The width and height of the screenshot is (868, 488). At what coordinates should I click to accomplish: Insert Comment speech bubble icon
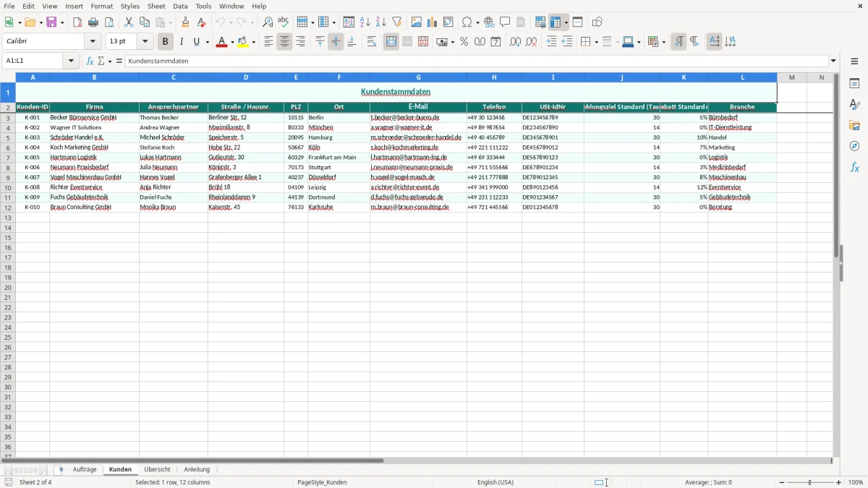pos(505,22)
